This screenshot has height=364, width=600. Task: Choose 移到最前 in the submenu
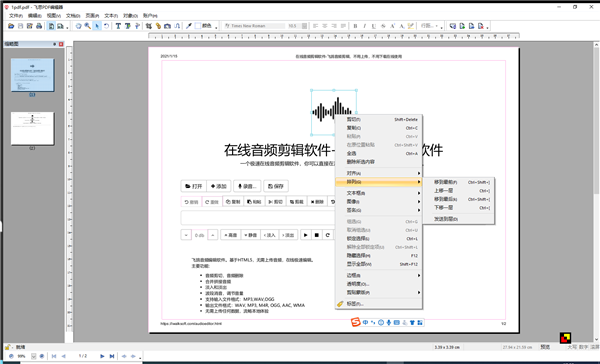pos(459,182)
